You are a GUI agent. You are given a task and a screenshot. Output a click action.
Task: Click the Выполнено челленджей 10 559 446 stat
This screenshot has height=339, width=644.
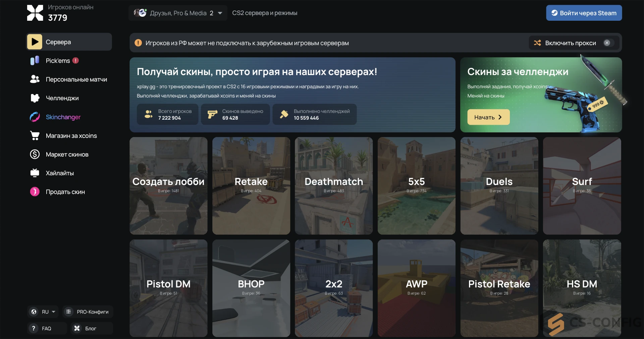314,114
